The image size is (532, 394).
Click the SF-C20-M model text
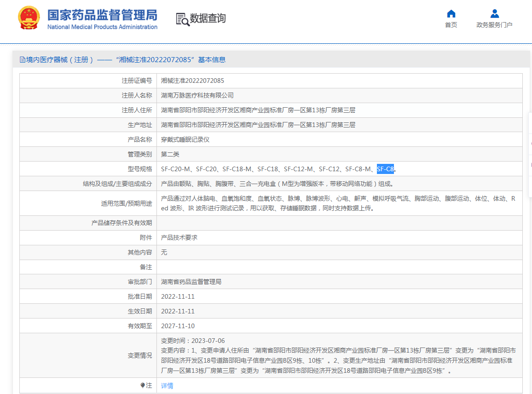[175, 169]
